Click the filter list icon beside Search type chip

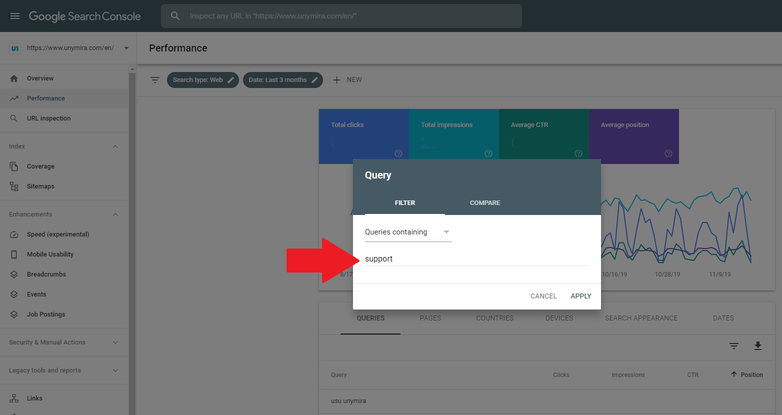[x=155, y=80]
